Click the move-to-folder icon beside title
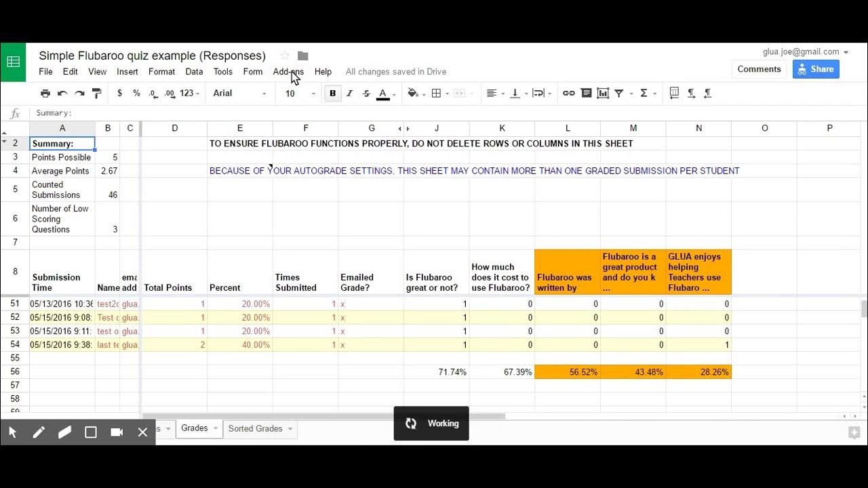The height and width of the screenshot is (488, 868). (x=303, y=56)
